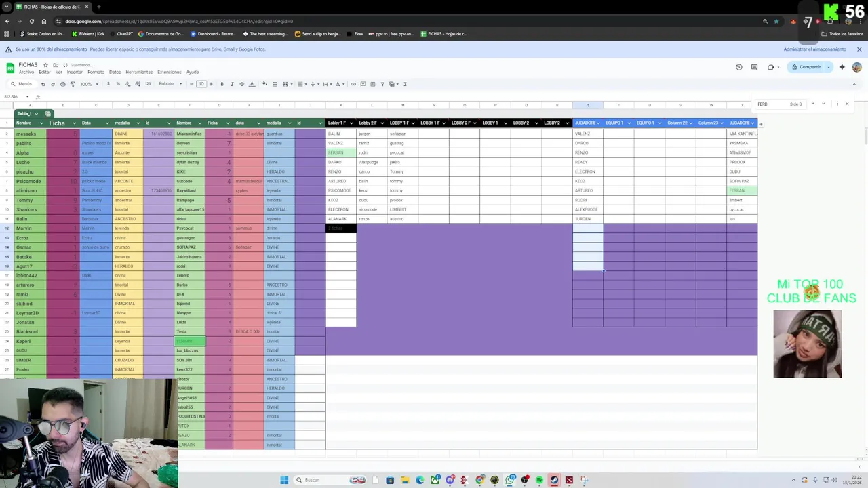Open the Share button dropdown arrow
868x488 pixels.
(x=828, y=67)
